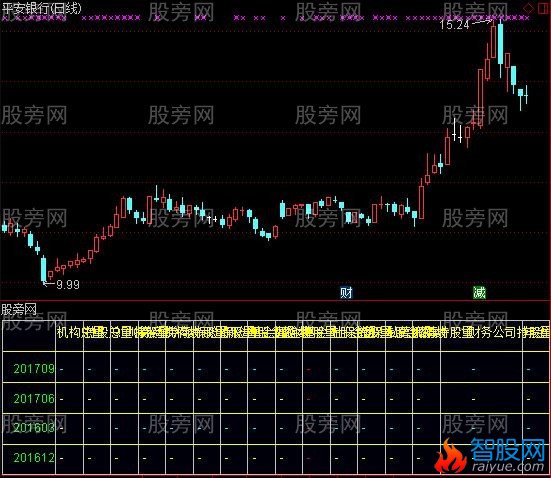The image size is (551, 478).
Task: Click the diamond icon at chart top-right
Action: pyautogui.click(x=528, y=8)
